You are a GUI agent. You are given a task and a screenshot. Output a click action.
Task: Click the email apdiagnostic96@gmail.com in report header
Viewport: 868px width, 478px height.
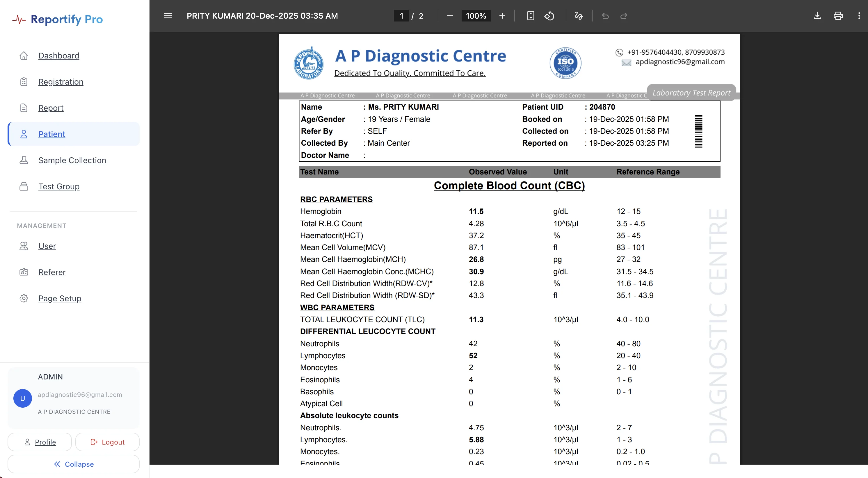(680, 62)
